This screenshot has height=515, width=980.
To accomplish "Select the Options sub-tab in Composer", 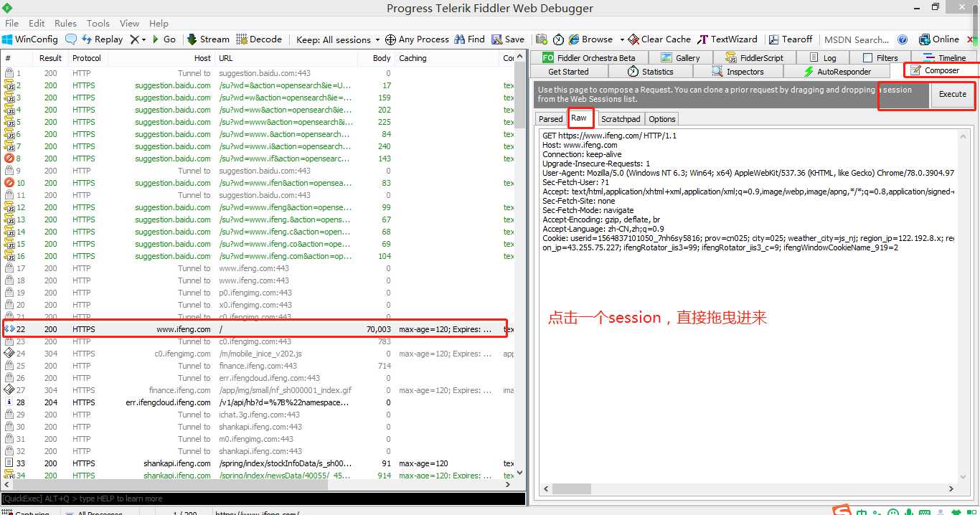I will pos(662,119).
